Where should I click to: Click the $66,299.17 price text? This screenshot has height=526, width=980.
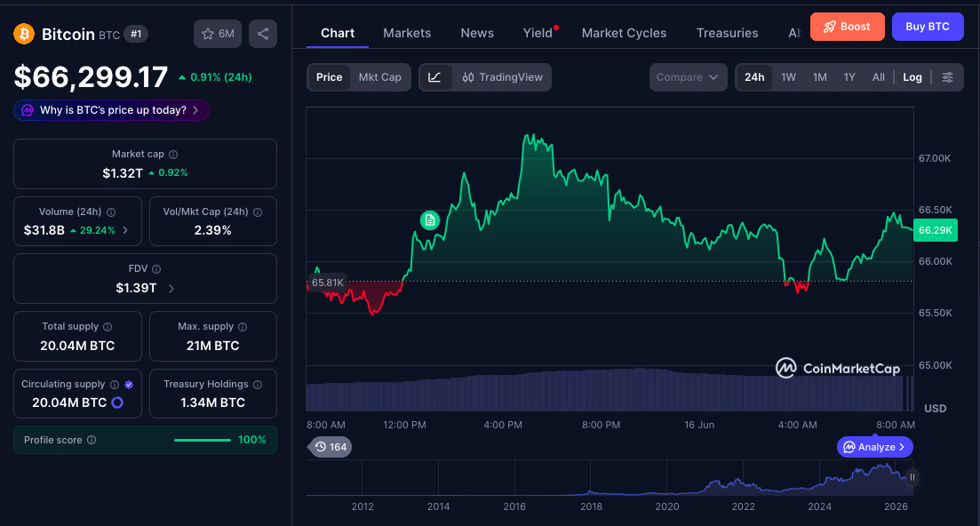[x=92, y=77]
